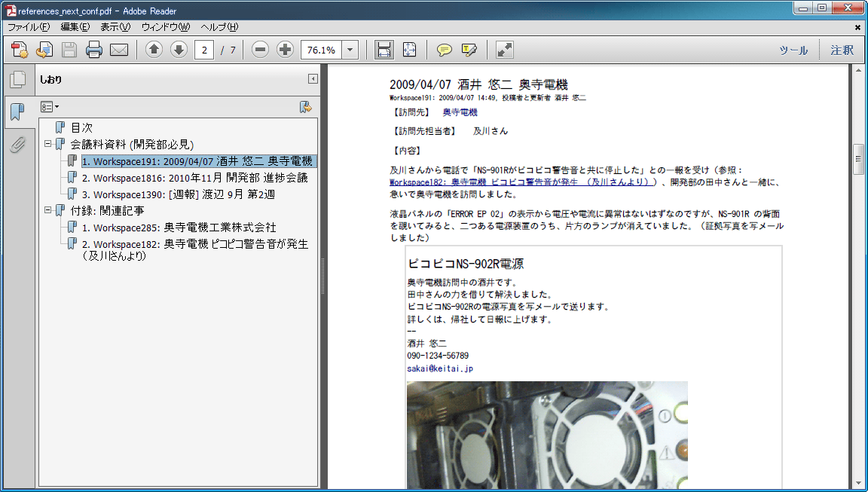The image size is (868, 492).
Task: Click the Create PDF online icon
Action: 20,50
